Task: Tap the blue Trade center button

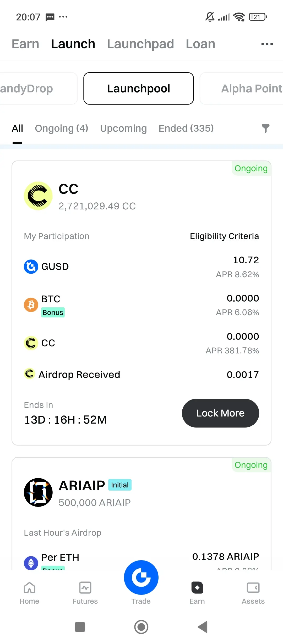Action: point(141,577)
